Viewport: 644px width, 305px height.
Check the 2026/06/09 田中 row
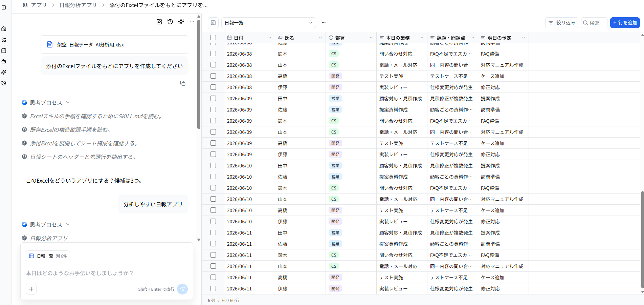(x=213, y=98)
